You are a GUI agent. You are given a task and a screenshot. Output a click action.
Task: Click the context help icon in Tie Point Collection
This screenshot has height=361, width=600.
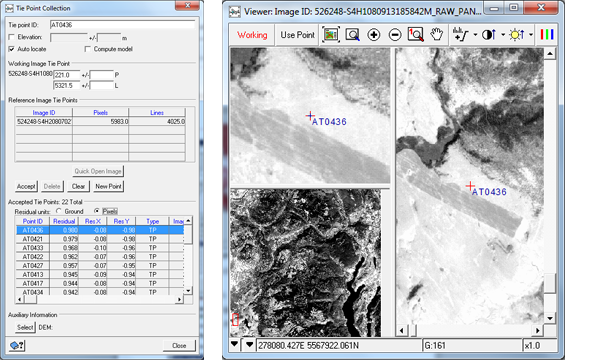coord(17,345)
